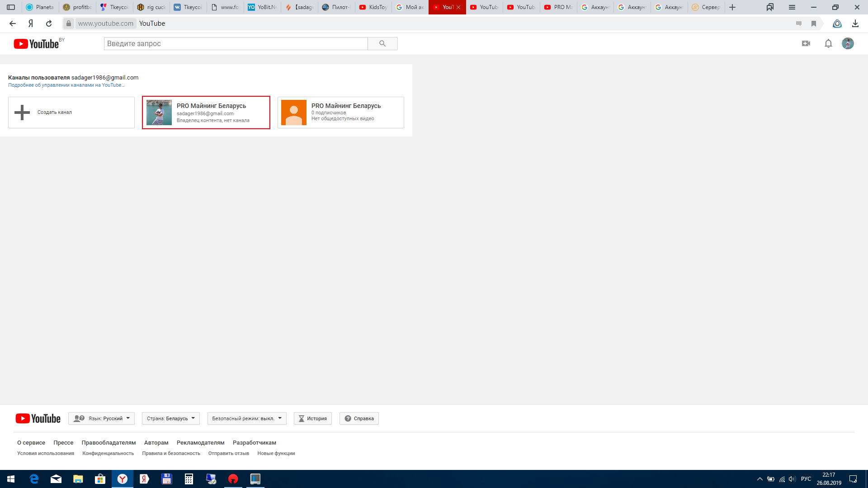Open the Windows Start menu
The height and width of the screenshot is (488, 868).
coord(11,479)
